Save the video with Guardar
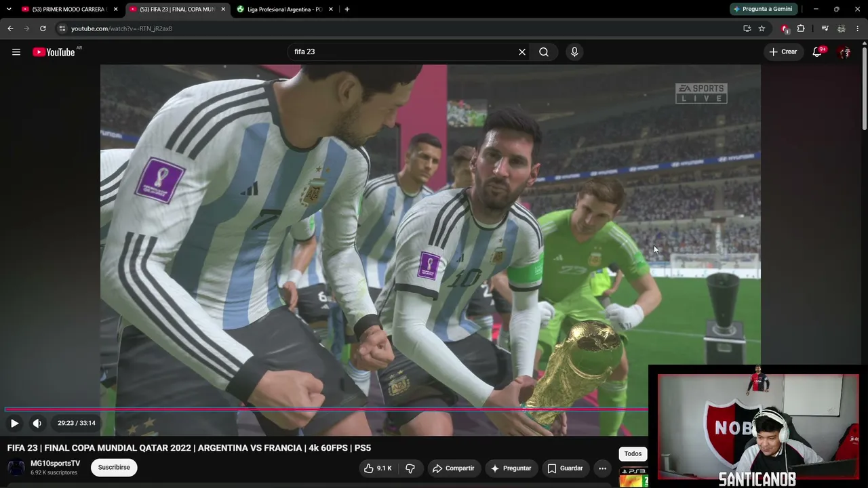Image resolution: width=868 pixels, height=488 pixels. click(565, 468)
